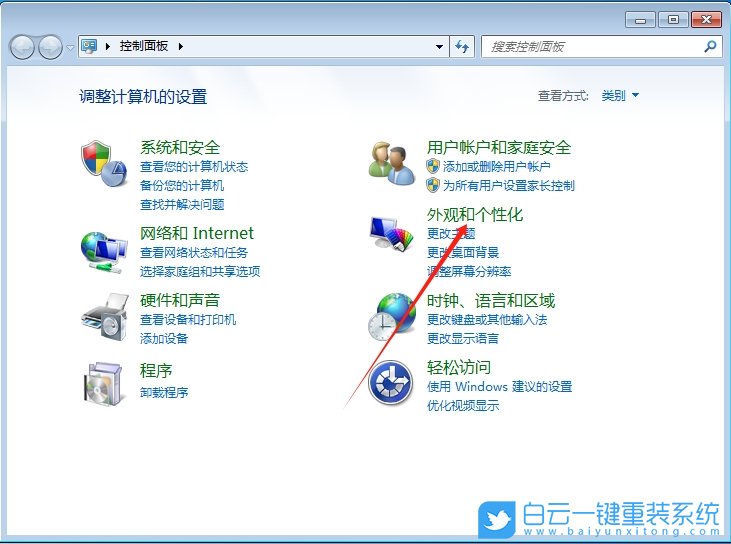Screen dimensions: 731x544
Task: Open 用户帐户和家庭安全 category
Action: [x=499, y=147]
